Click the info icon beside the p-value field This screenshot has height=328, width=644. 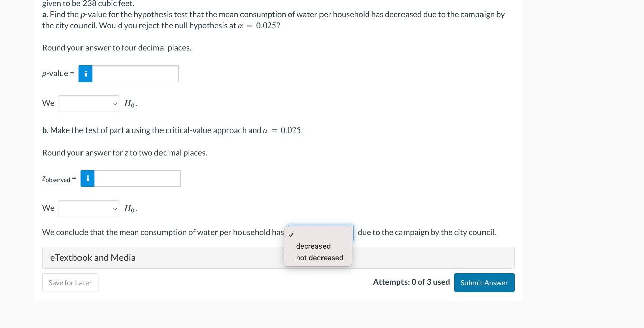(x=85, y=74)
